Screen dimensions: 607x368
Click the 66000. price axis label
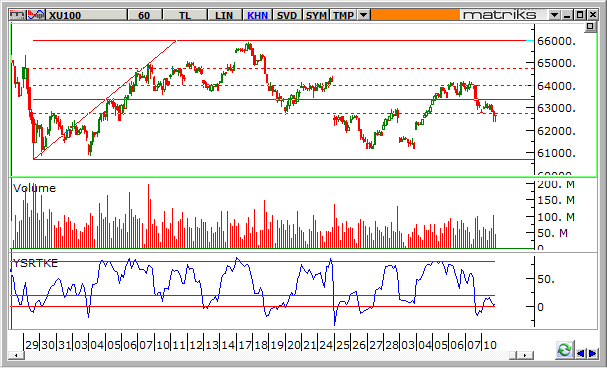[556, 41]
